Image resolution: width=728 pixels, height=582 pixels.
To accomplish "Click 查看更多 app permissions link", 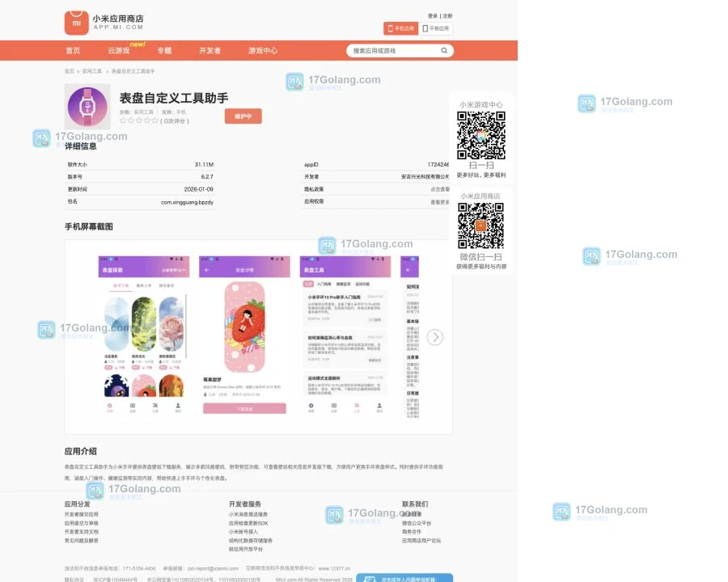I will click(440, 202).
